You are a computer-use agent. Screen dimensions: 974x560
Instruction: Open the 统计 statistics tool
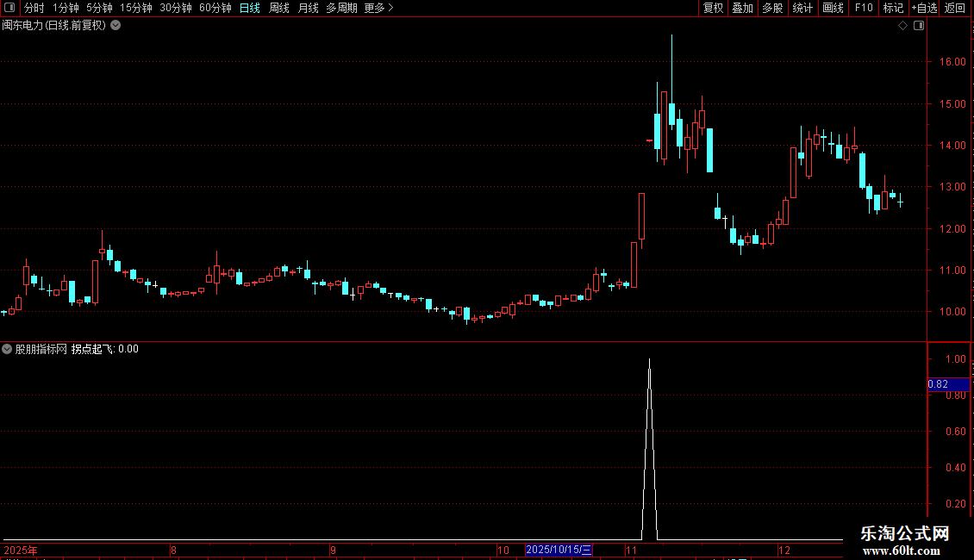802,8
